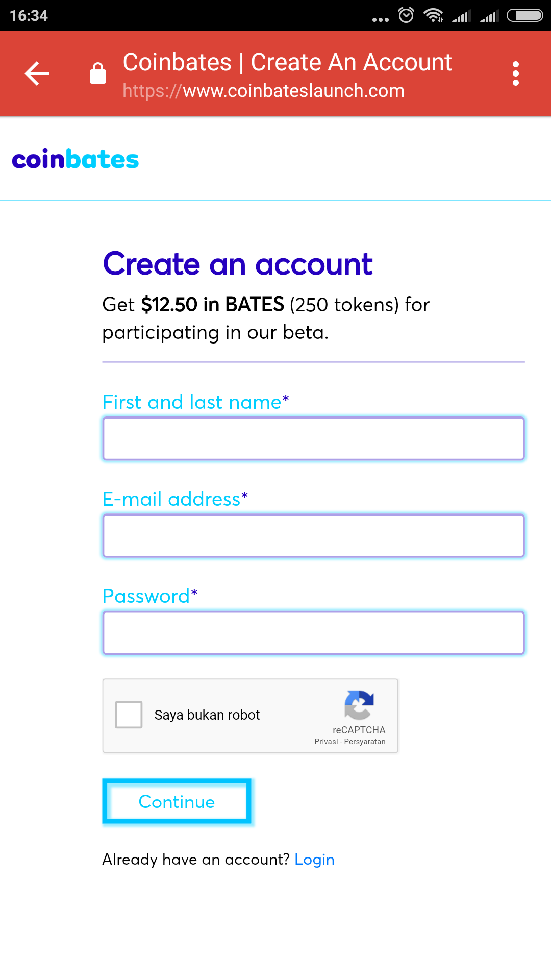Follow the Login link

click(314, 860)
